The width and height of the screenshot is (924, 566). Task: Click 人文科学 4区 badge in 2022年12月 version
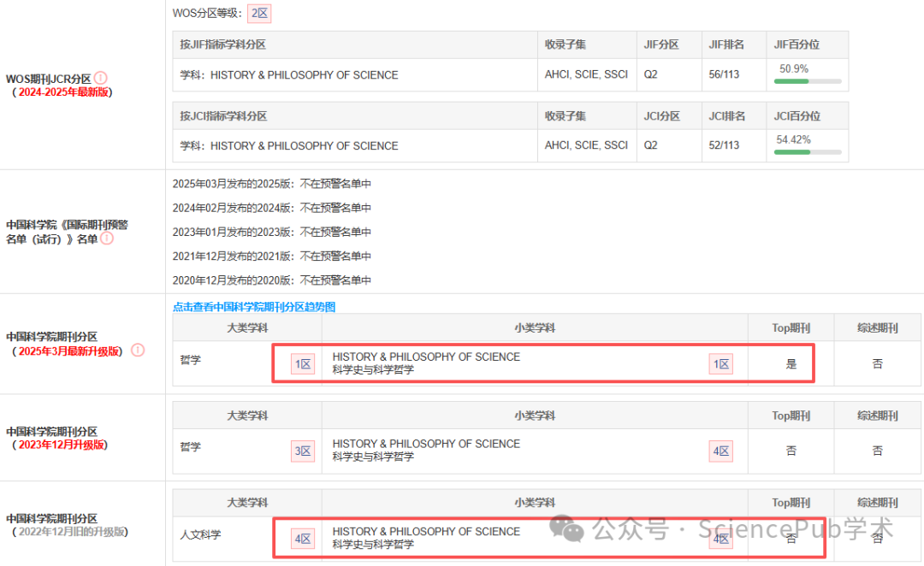302,539
